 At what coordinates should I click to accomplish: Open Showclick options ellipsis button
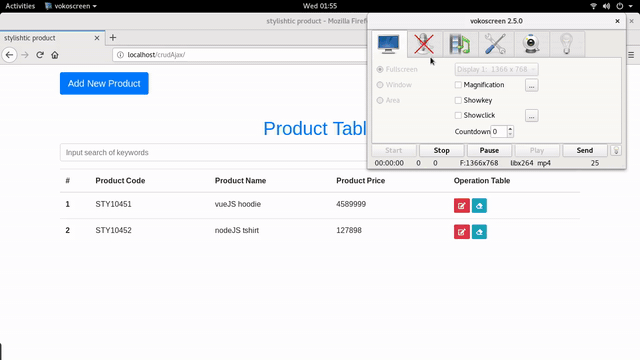click(531, 116)
